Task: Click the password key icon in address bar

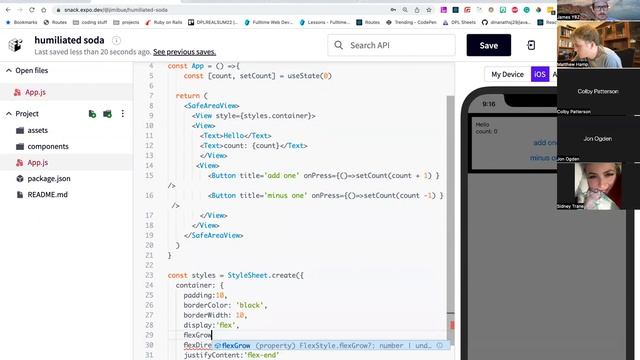Action: 393,10
